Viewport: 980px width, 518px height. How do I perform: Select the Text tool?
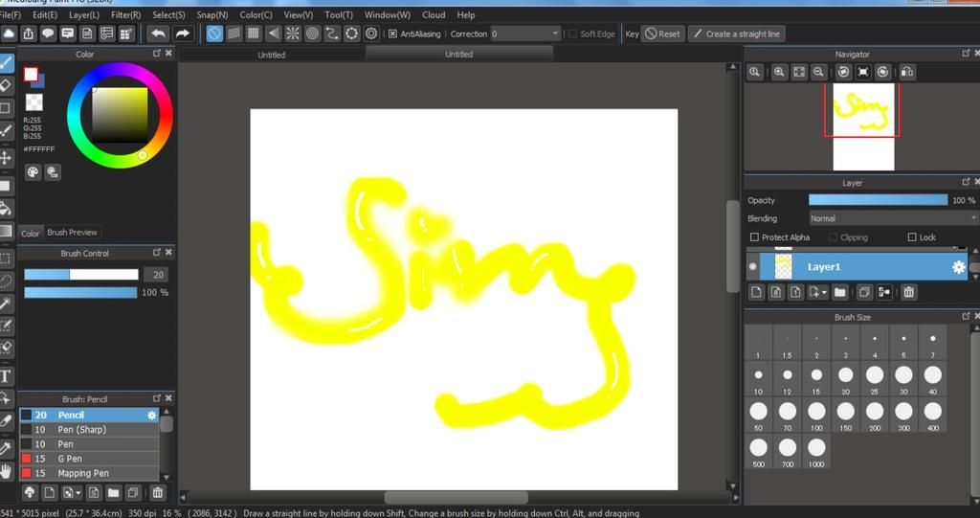[6, 376]
